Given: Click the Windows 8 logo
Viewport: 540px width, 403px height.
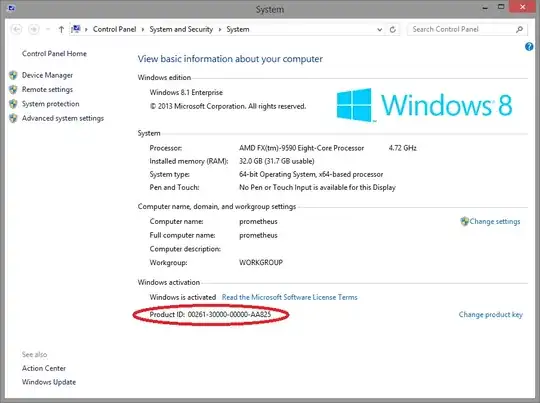Looking at the screenshot, I should (x=424, y=105).
